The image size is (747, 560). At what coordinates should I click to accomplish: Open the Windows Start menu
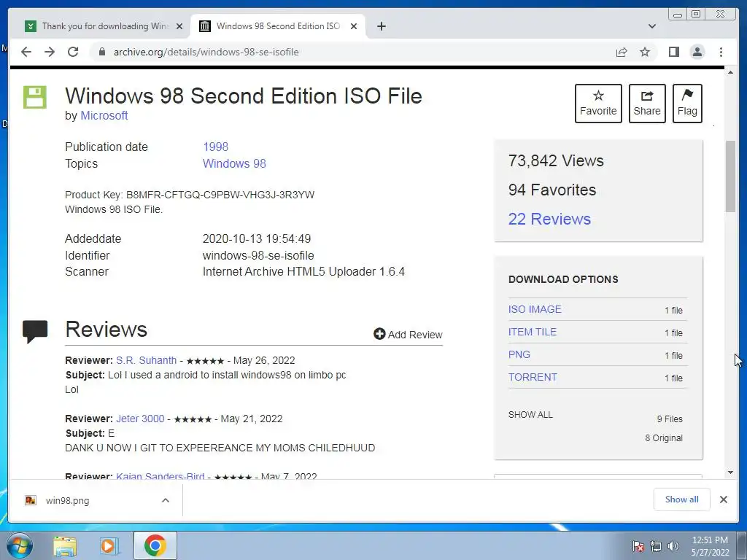20,545
